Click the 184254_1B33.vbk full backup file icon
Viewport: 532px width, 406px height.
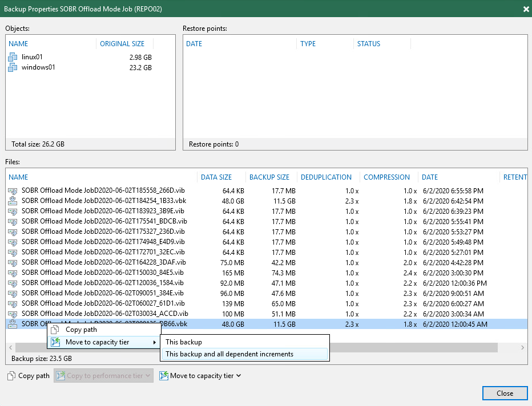13,201
